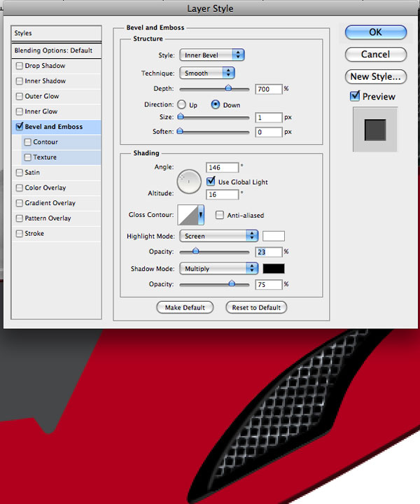420x504 pixels.
Task: Click the Size slider handle
Action: pos(181,116)
